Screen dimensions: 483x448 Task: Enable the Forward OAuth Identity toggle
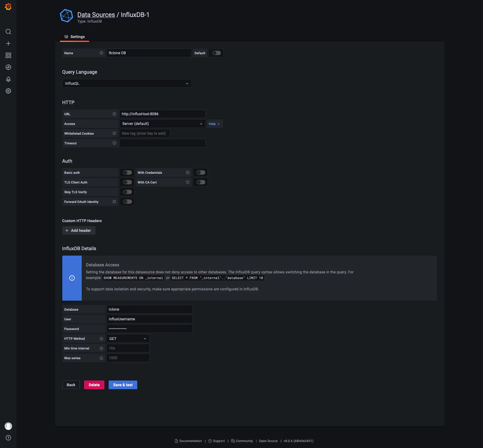coord(127,202)
